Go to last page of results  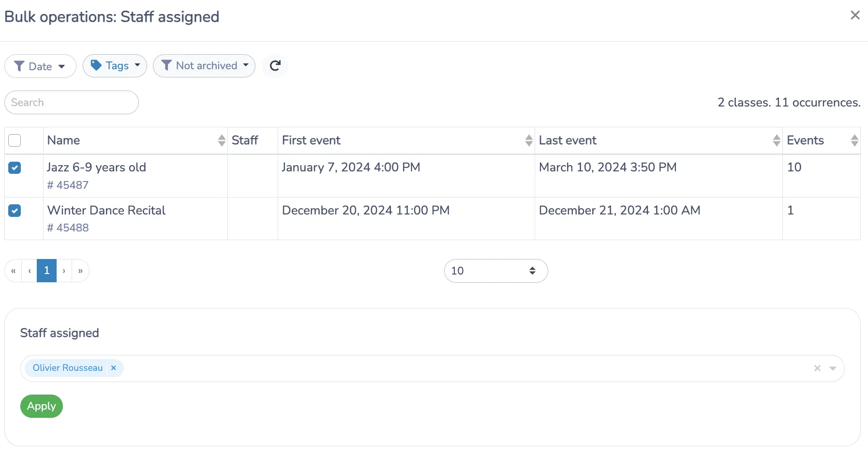[x=80, y=271]
